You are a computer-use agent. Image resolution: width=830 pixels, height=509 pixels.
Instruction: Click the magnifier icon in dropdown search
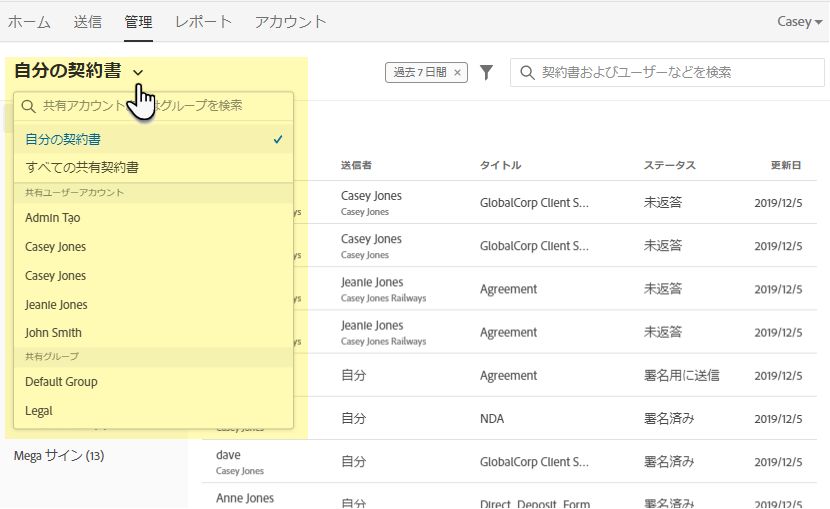coord(28,106)
